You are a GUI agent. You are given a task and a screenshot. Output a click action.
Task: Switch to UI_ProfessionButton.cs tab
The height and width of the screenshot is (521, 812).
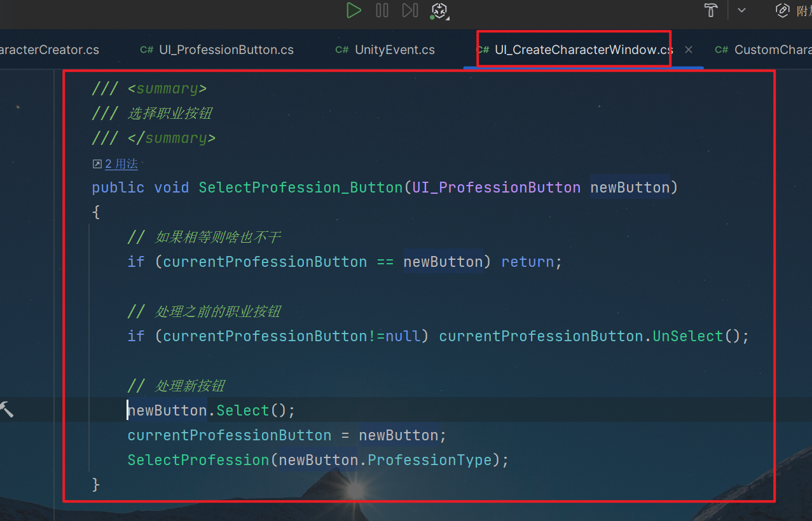[226, 50]
